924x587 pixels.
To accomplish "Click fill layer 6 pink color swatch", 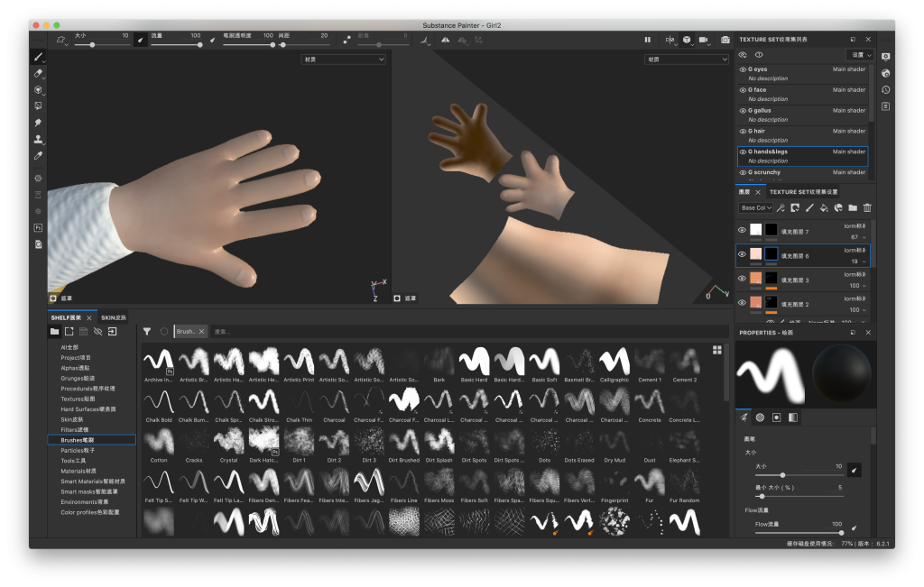I will click(755, 254).
